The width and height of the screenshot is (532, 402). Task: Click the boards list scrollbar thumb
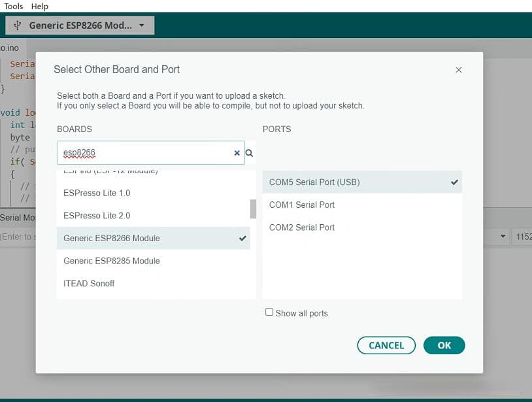[x=253, y=209]
